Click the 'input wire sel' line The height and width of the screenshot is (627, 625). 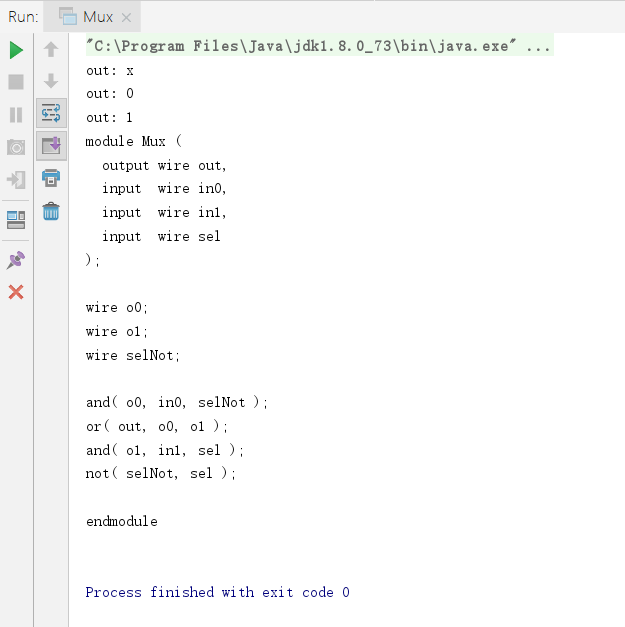click(161, 236)
